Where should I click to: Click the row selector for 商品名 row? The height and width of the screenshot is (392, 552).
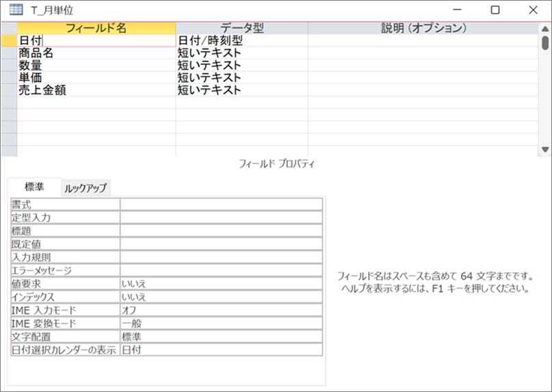[x=9, y=53]
